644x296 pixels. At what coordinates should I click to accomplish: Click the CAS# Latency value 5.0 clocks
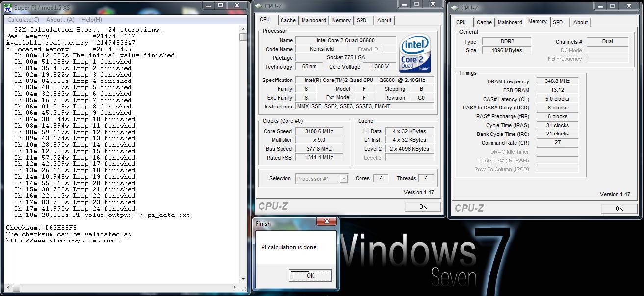point(557,99)
